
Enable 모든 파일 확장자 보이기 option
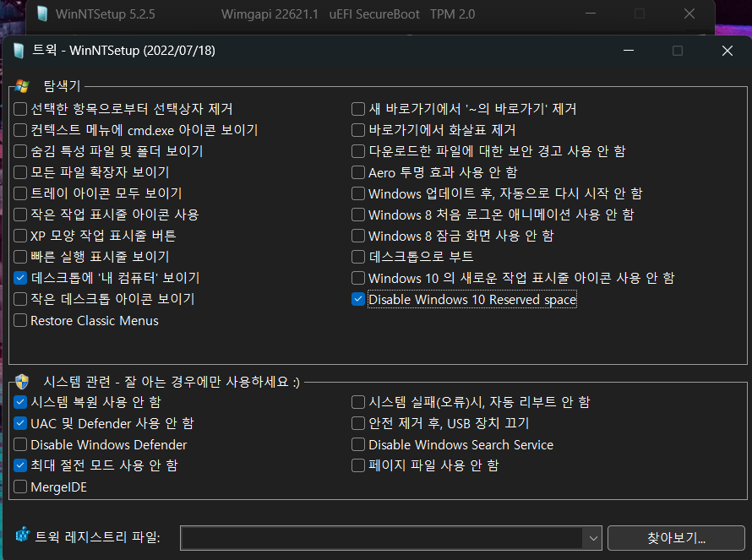click(20, 172)
